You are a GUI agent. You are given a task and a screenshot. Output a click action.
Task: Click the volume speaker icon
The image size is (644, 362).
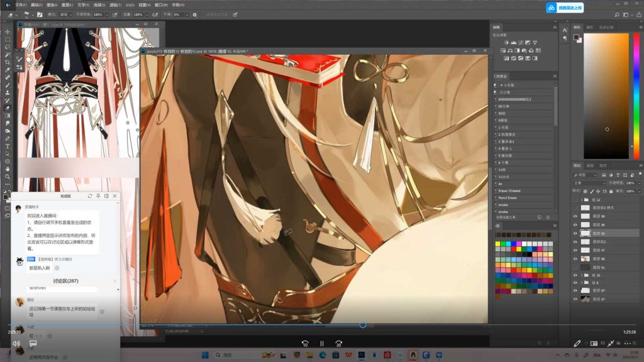(16, 344)
